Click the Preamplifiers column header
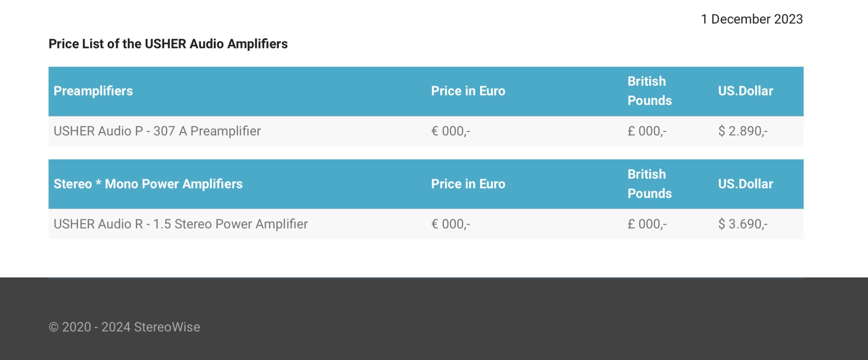Viewport: 868px width, 360px height. [x=93, y=91]
